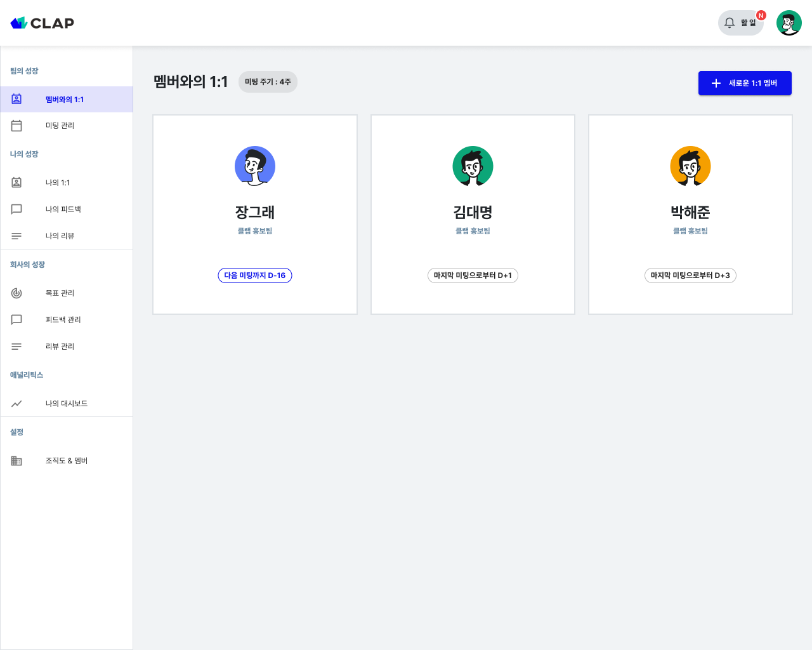Click the 미팅 주기 : 4주 chip
Screen dimensions: 812x650
click(268, 82)
